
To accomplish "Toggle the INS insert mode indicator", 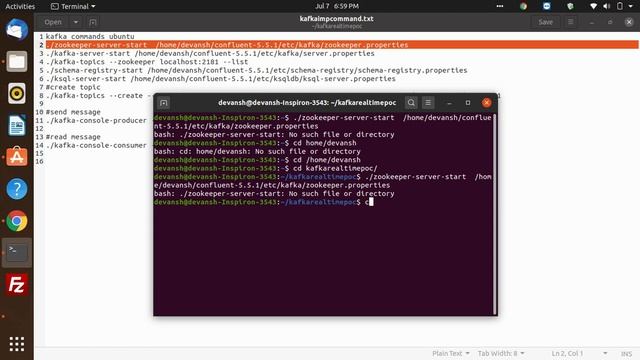I will pyautogui.click(x=627, y=353).
